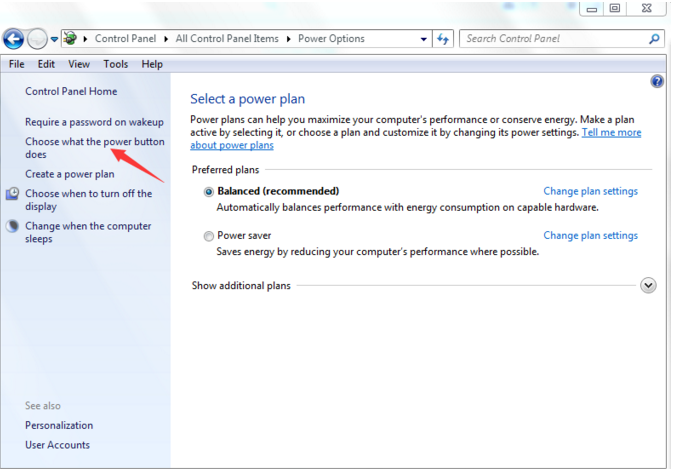
Task: Open the Help menu
Action: tap(152, 64)
